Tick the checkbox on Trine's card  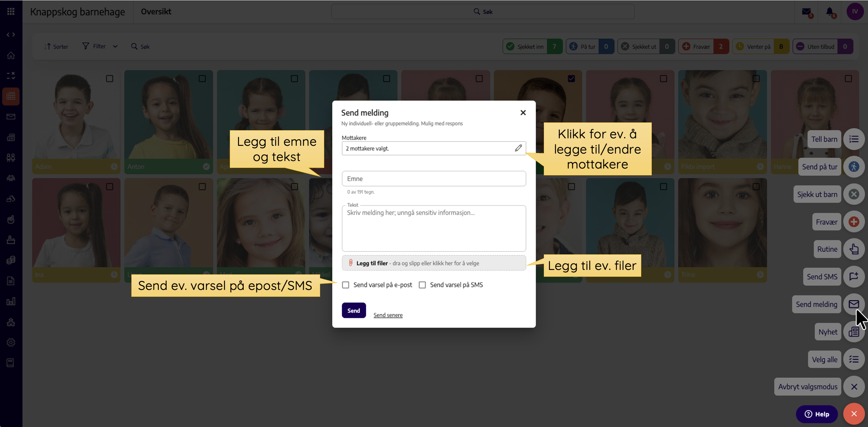point(756,187)
